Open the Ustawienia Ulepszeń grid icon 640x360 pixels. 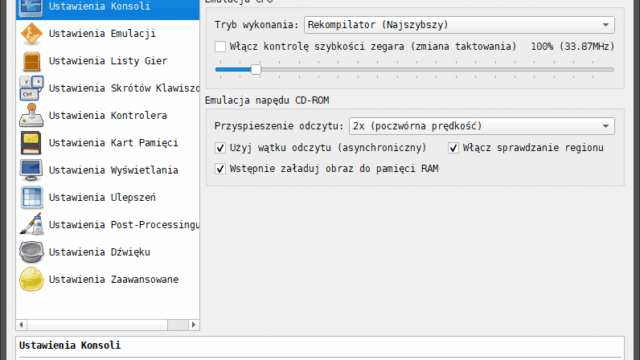[31, 198]
